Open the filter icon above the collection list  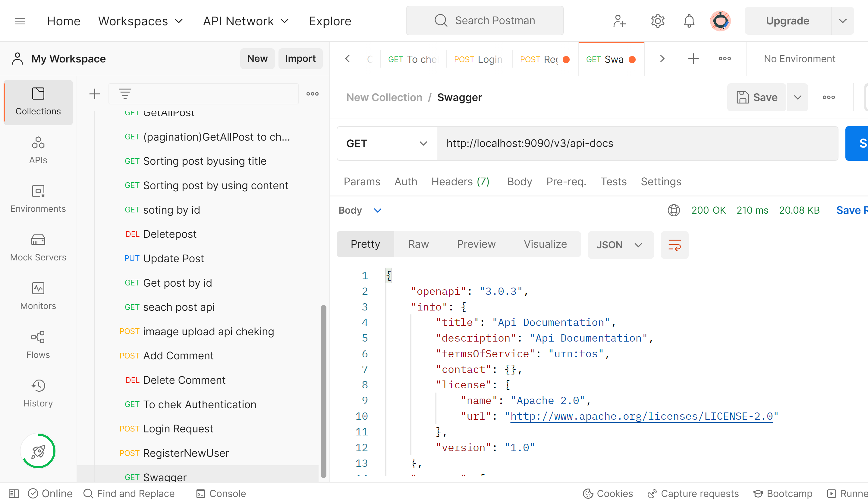(125, 94)
